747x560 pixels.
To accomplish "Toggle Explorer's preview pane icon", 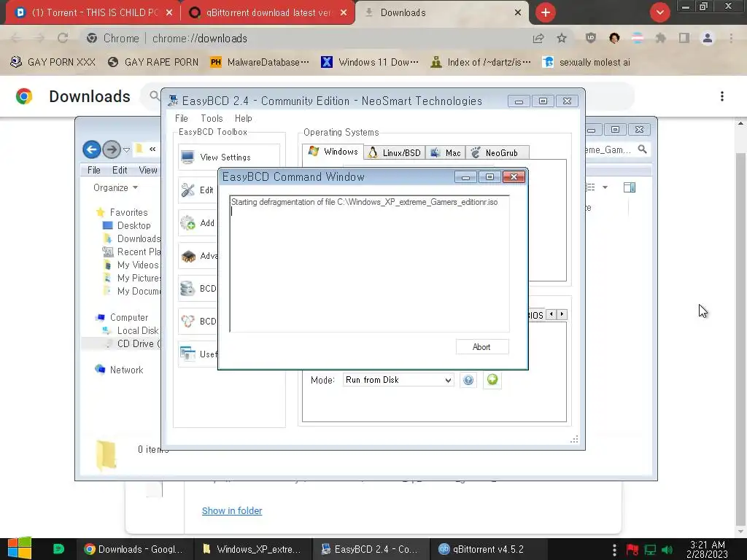I will click(630, 187).
